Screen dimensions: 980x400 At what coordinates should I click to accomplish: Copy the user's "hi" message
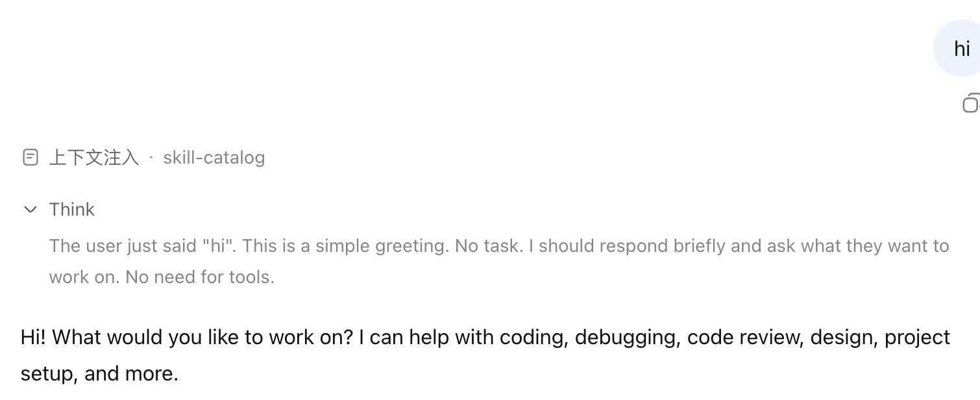971,103
